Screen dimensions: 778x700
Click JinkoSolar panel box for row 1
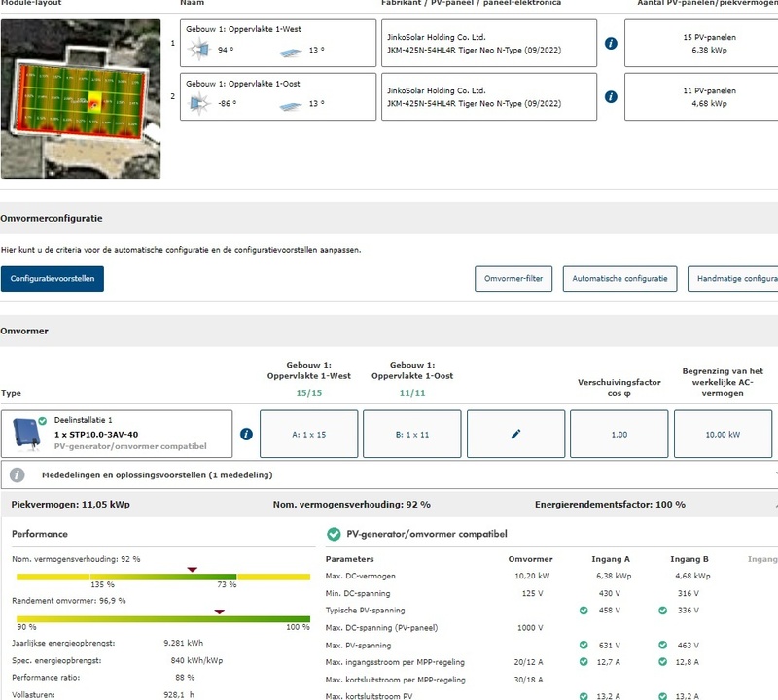(489, 43)
